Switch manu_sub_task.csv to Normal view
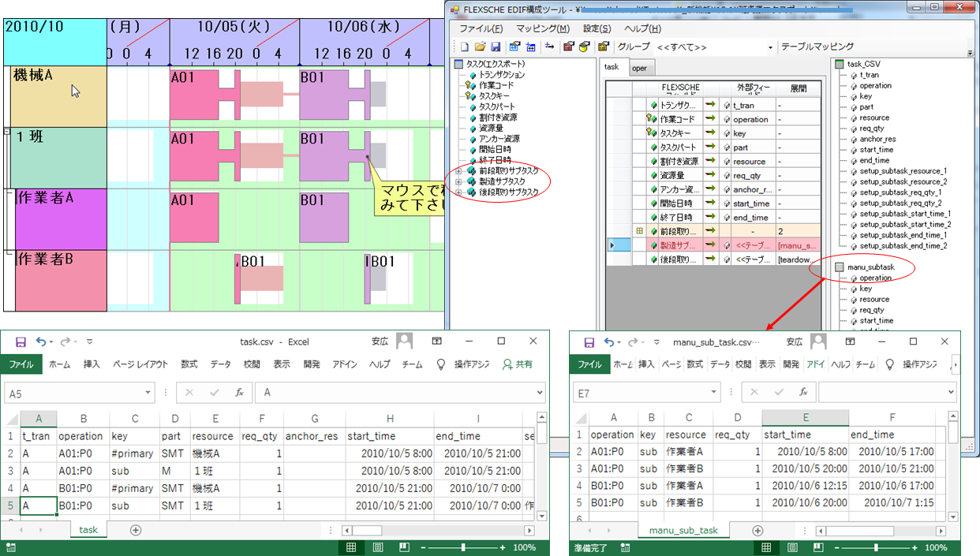 coord(766,547)
